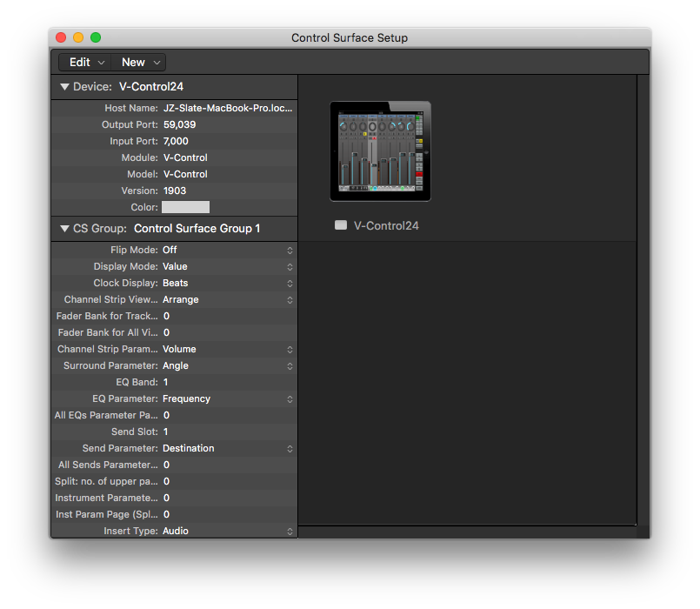Open the Edit menu

point(86,62)
